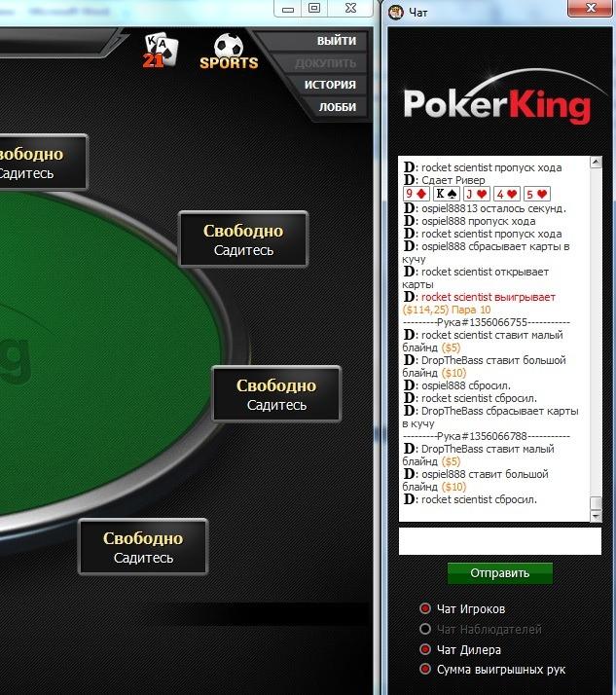Click the ВЫЙТИ button
The width and height of the screenshot is (616, 695).
[x=337, y=41]
